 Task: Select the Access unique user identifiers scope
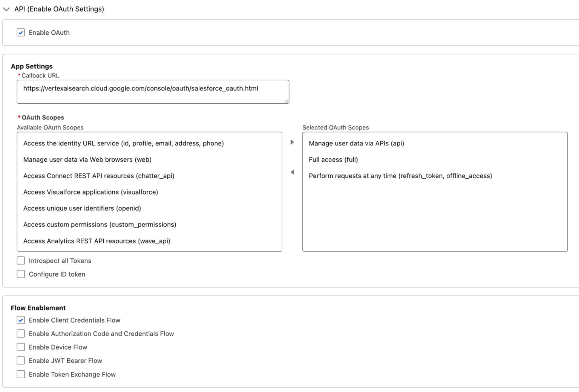coord(83,208)
